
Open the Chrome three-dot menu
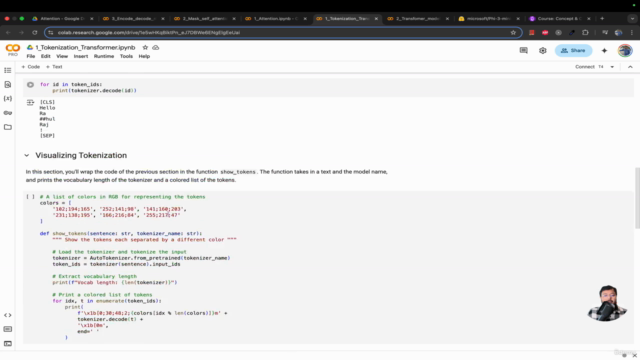pyautogui.click(x=632, y=33)
